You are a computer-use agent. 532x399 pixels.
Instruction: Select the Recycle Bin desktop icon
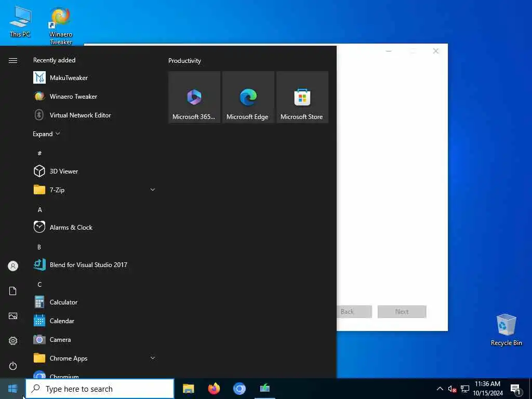[x=506, y=330]
